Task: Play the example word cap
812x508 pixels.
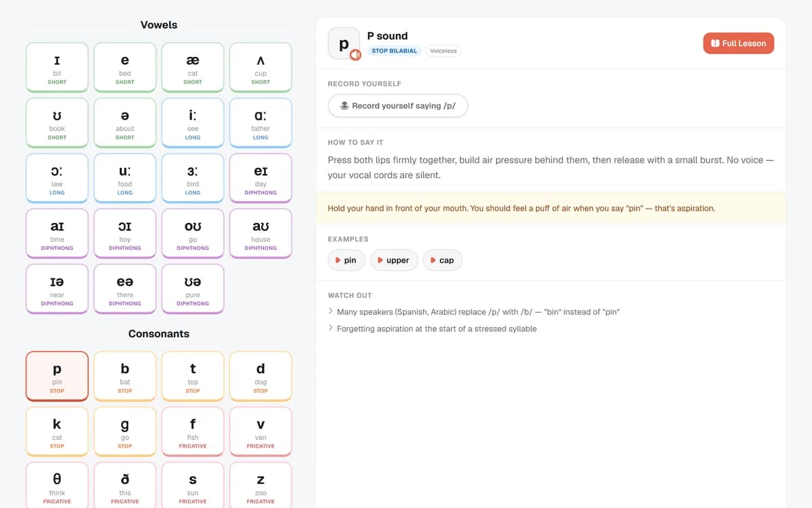Action: tap(443, 260)
